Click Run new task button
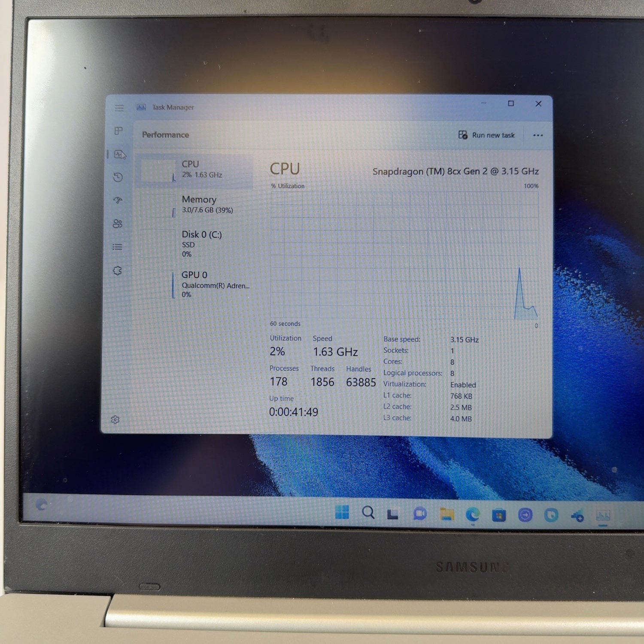The width and height of the screenshot is (644, 644). [486, 135]
